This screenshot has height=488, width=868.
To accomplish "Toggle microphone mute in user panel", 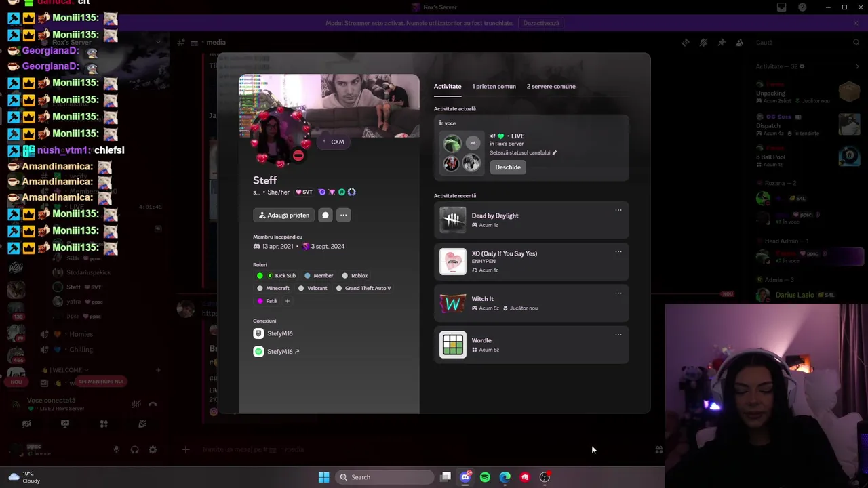I will pyautogui.click(x=117, y=449).
